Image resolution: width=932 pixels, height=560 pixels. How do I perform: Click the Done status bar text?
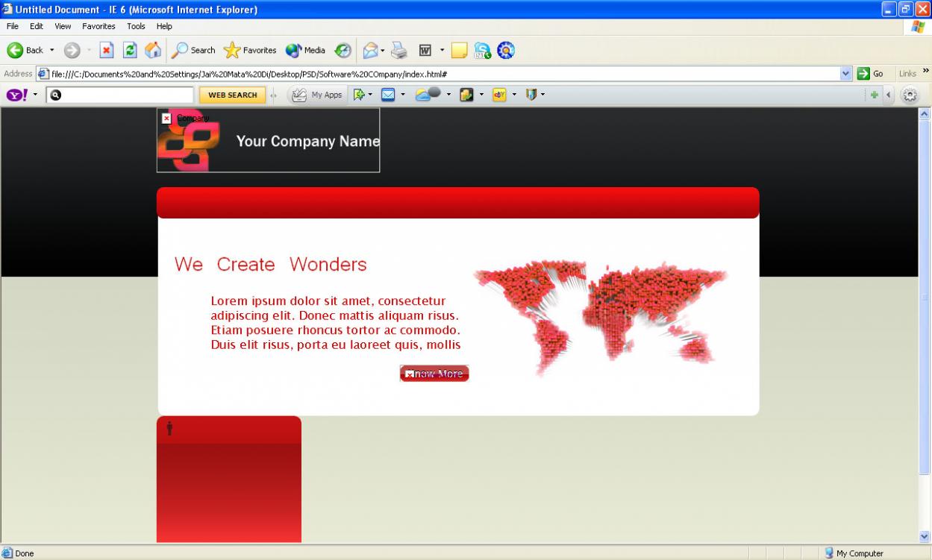coord(25,553)
